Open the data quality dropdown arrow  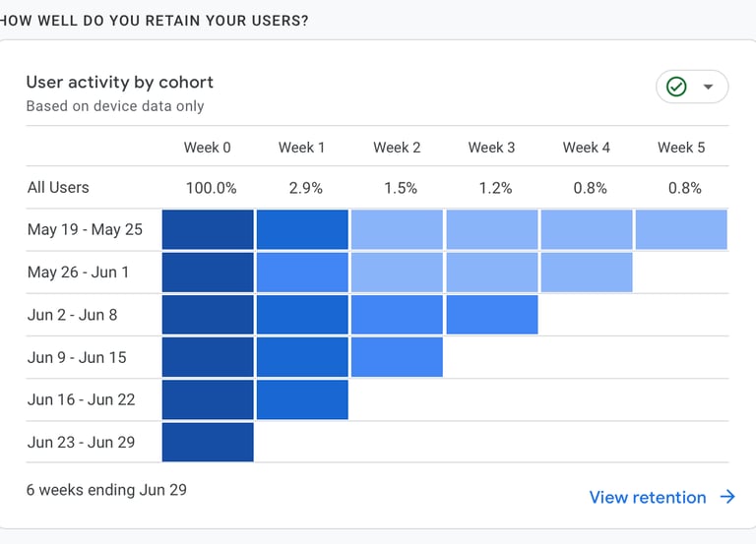[x=708, y=87]
